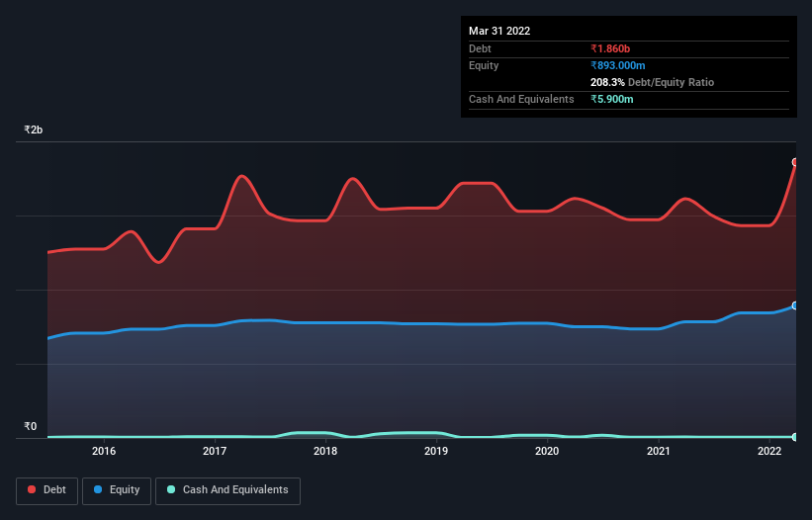Click the ₹5.900m cash value
Viewport: 812px width, 520px height.
[x=611, y=99]
